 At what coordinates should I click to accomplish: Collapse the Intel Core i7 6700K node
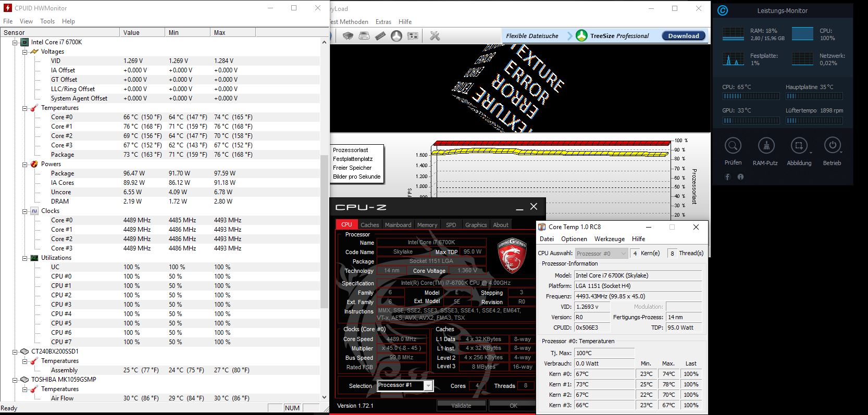(15, 42)
